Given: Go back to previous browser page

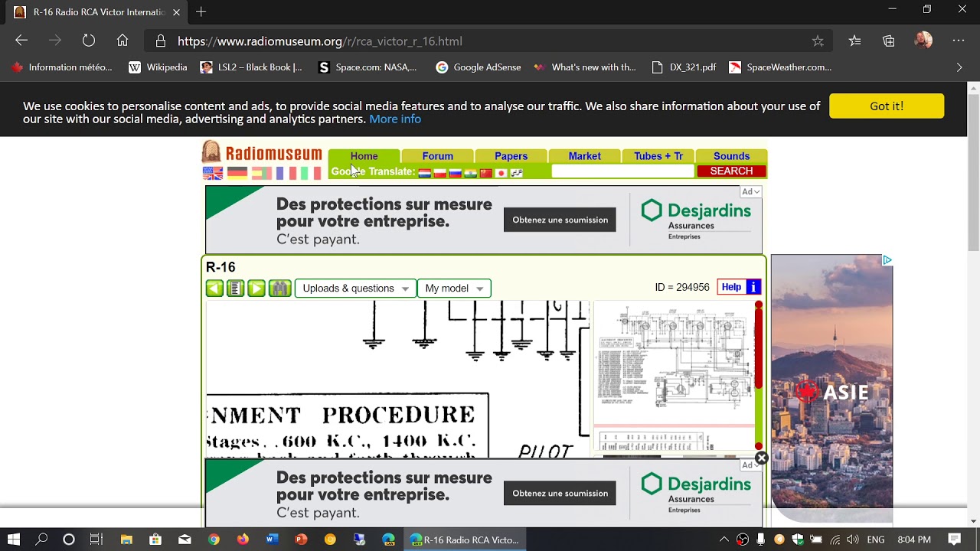Looking at the screenshot, I should click(x=21, y=41).
